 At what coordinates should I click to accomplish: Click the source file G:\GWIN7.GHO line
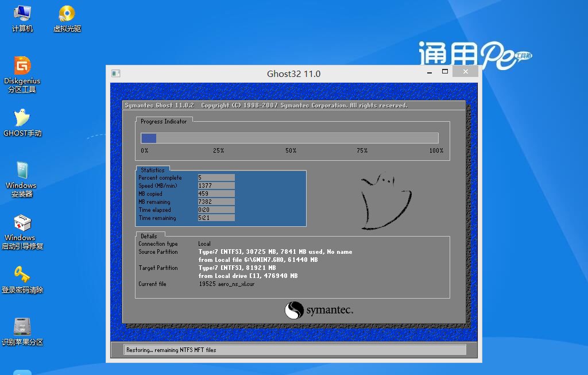click(258, 260)
